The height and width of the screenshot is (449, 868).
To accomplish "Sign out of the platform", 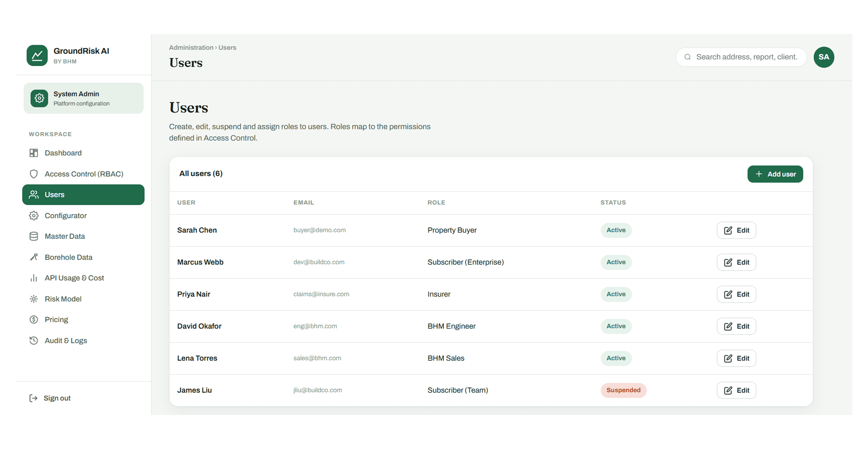I will click(x=50, y=398).
